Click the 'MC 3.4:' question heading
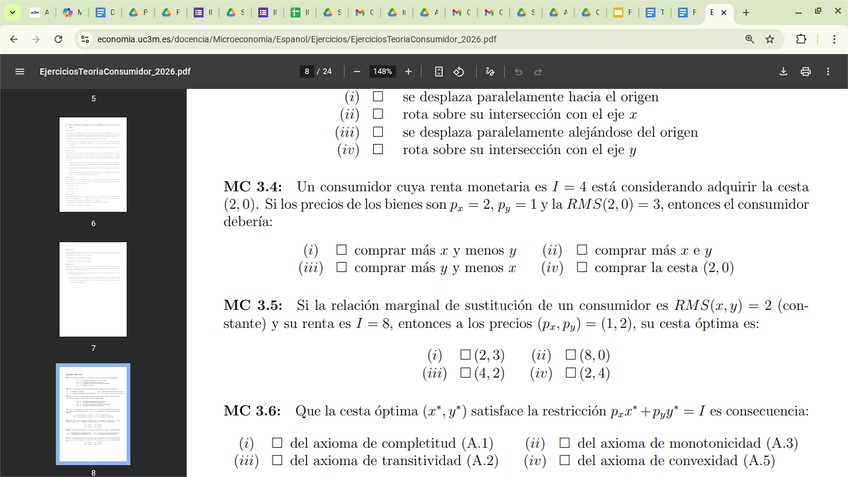Viewport: 848px width, 477px height. pos(253,187)
